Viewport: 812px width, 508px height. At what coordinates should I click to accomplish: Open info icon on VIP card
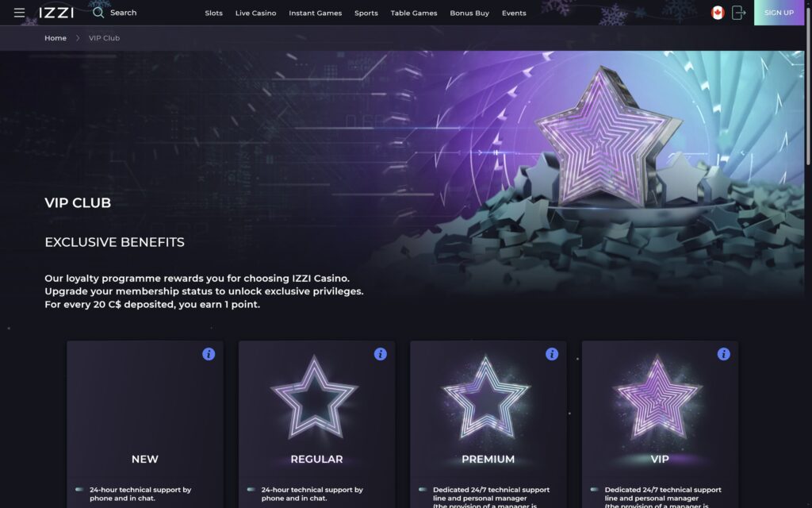coord(723,354)
